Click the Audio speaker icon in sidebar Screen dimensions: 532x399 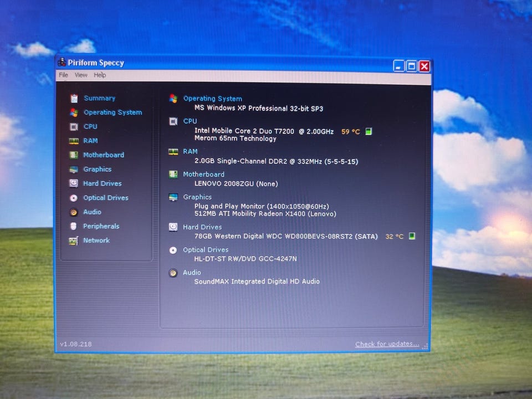(74, 212)
